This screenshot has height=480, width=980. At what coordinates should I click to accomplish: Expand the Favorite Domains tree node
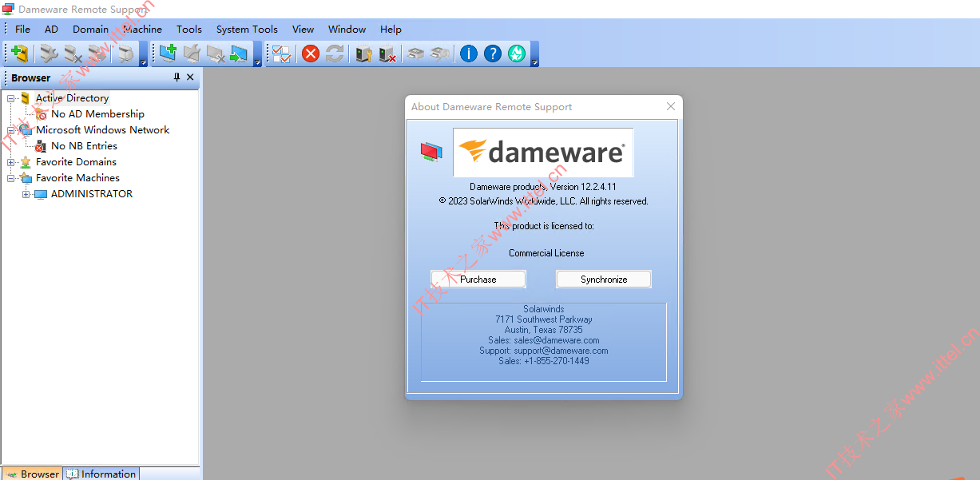(11, 162)
